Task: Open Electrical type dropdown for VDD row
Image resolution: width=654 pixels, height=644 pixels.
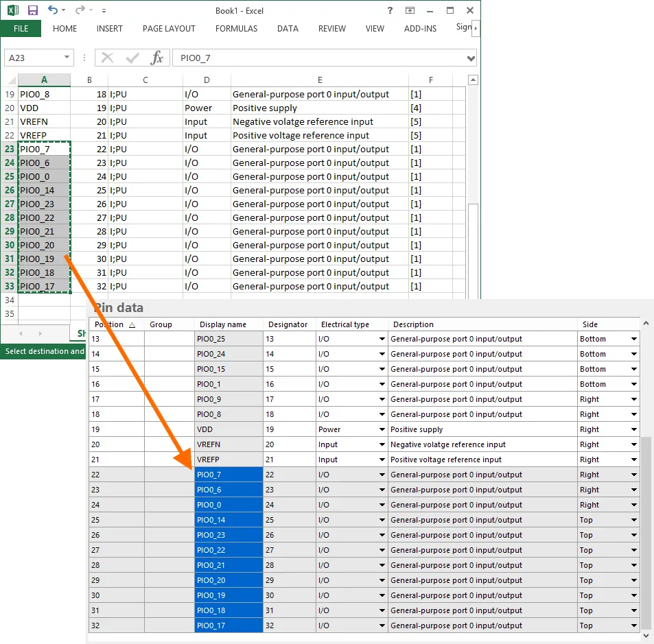Action: click(x=382, y=430)
